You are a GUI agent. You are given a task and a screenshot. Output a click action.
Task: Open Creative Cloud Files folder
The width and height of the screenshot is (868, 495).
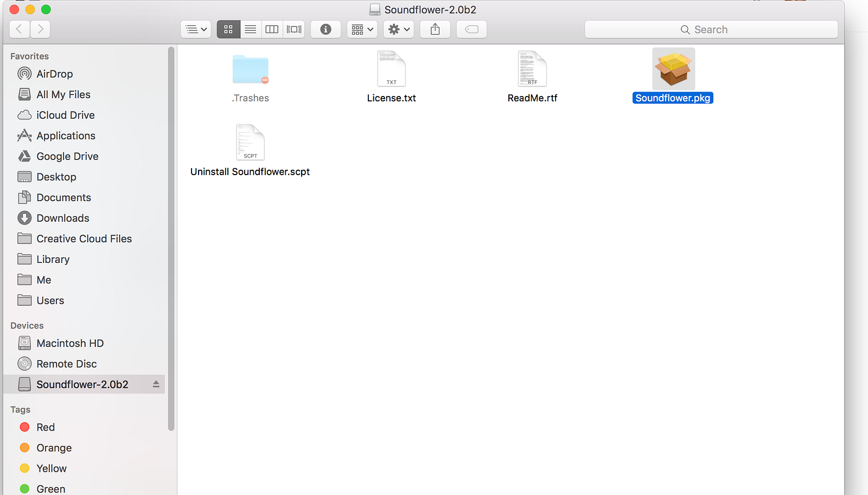tap(84, 239)
